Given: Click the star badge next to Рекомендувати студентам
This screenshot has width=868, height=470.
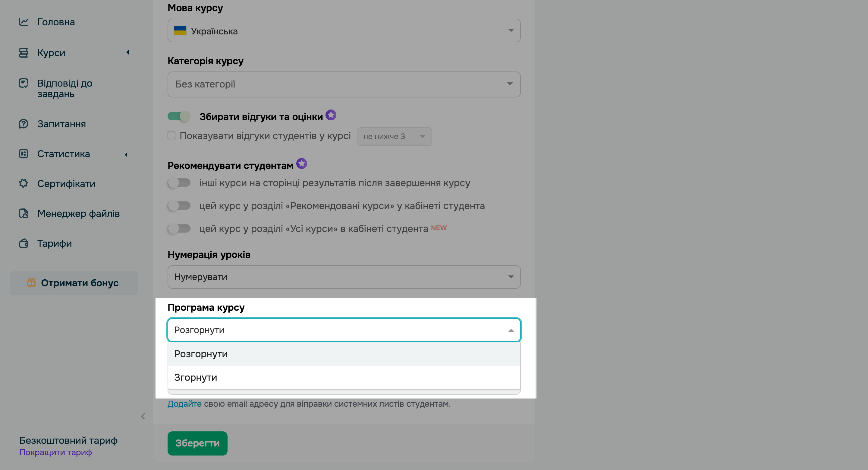Looking at the screenshot, I should [302, 164].
